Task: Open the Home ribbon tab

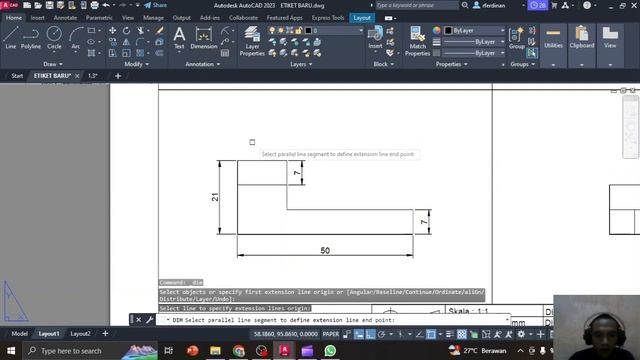Action: pyautogui.click(x=14, y=18)
